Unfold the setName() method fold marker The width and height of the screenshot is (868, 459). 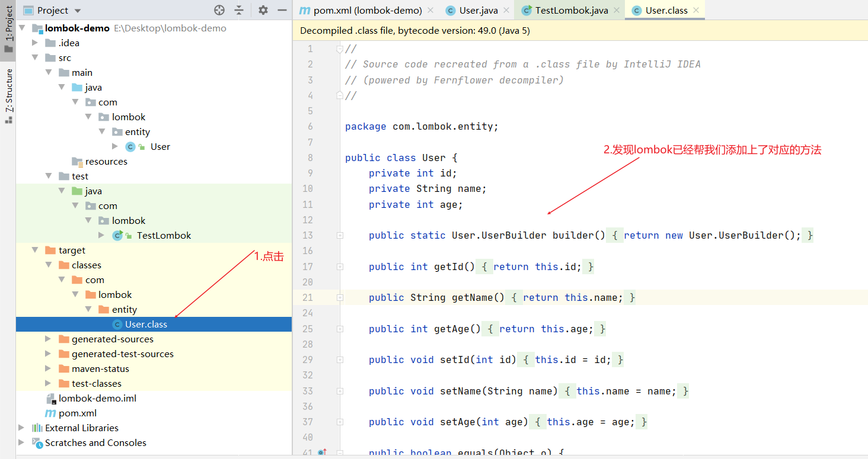pos(340,391)
